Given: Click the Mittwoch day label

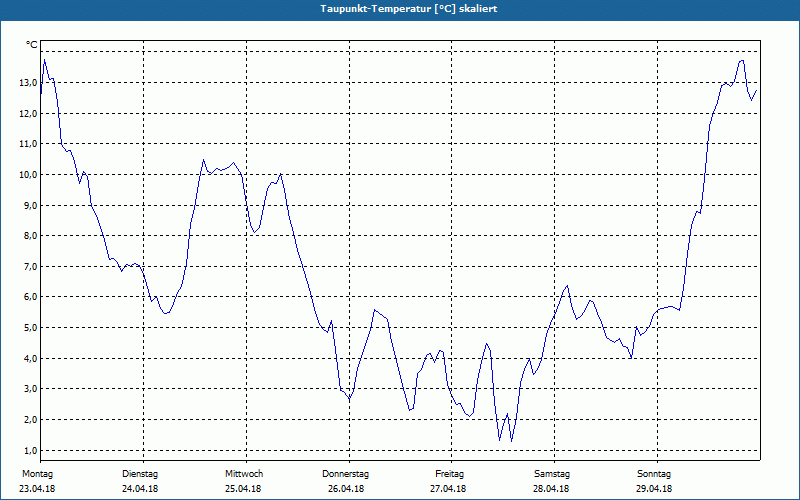Looking at the screenshot, I should [244, 474].
